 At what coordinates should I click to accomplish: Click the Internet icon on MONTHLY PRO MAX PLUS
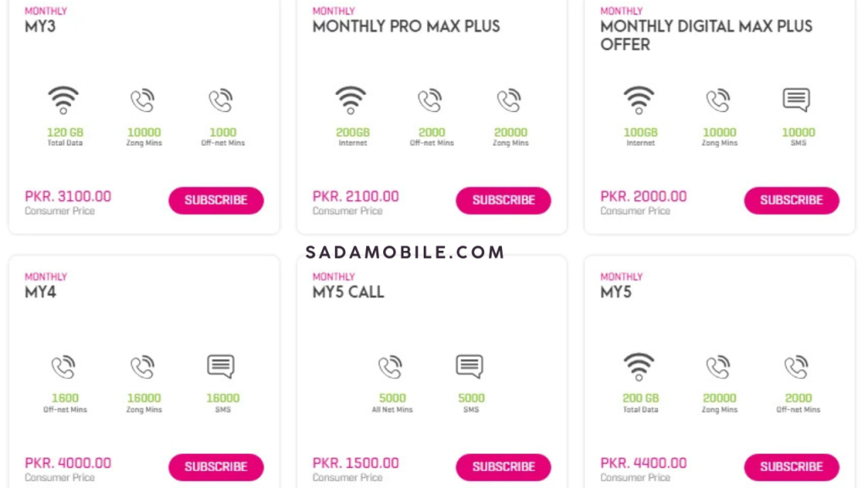[x=351, y=99]
